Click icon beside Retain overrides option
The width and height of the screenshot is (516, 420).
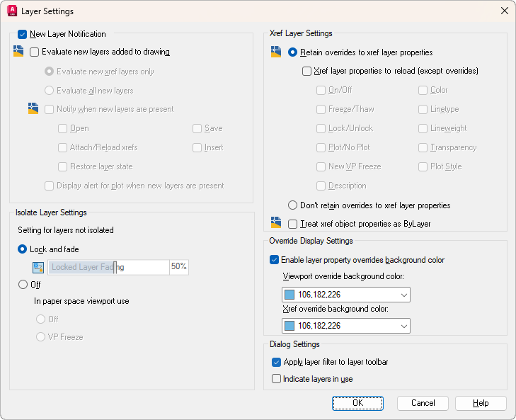tap(277, 52)
